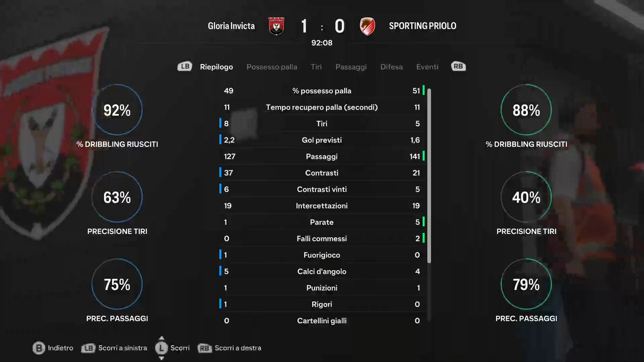Go to the Eventi tab
The image size is (644, 362).
tap(427, 67)
